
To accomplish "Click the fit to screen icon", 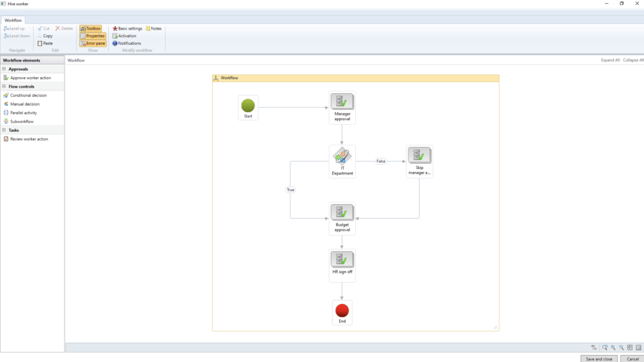I will pyautogui.click(x=630, y=348).
